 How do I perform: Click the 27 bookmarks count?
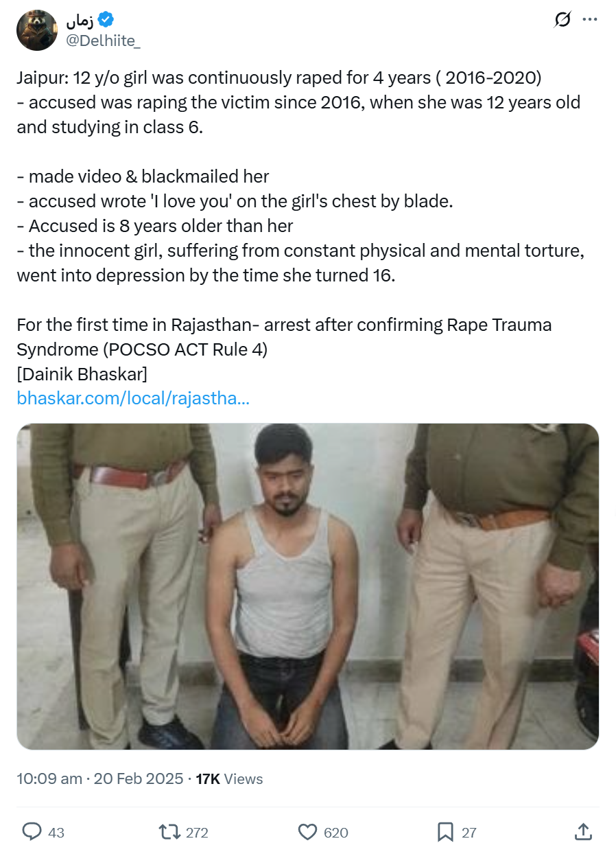point(469,833)
